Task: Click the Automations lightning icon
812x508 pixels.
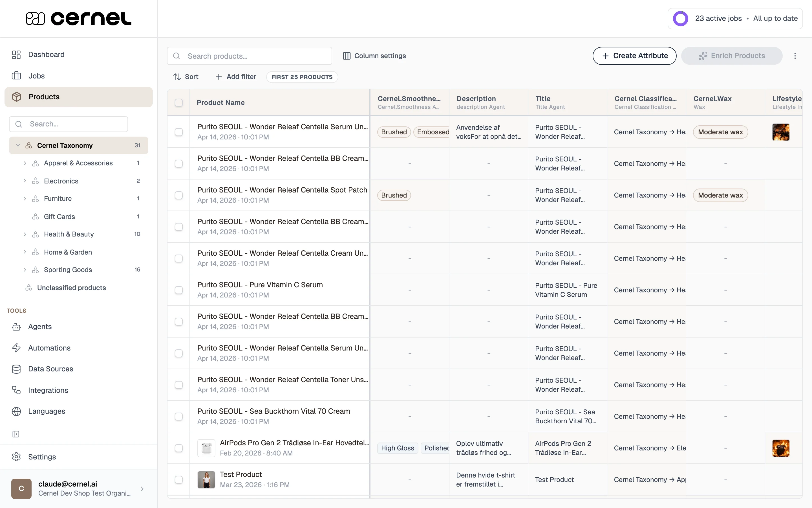Action: 16,348
